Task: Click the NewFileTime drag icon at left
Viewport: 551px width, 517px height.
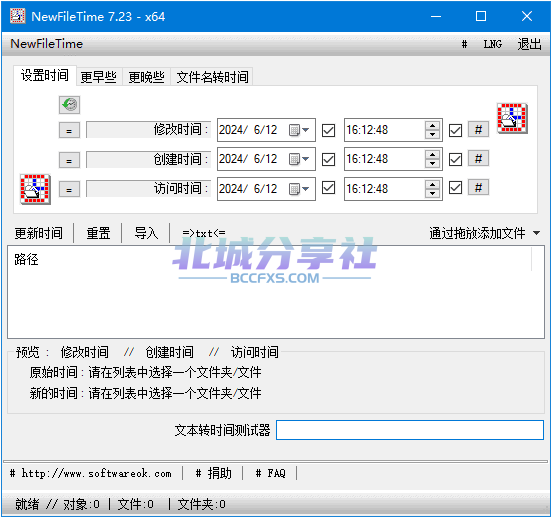Action: pos(35,189)
